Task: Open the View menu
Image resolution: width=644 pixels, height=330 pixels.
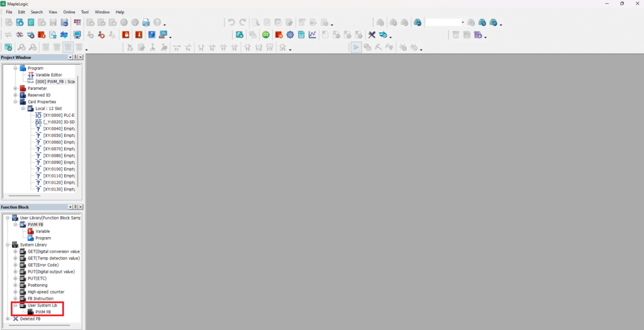Action: (53, 12)
